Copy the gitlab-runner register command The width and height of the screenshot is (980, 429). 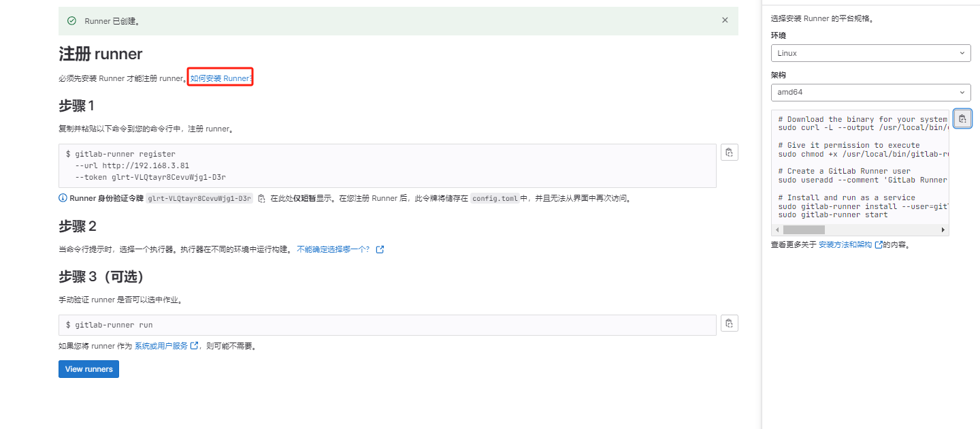(729, 151)
